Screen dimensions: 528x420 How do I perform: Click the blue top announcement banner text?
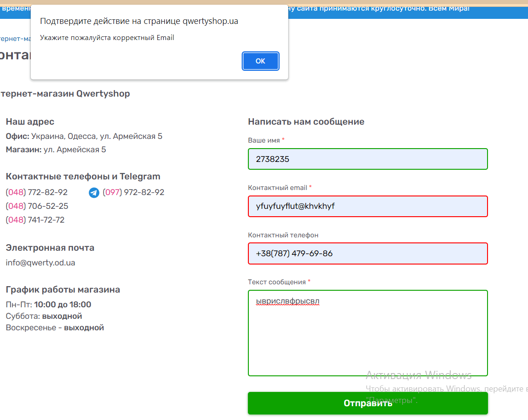379,9
